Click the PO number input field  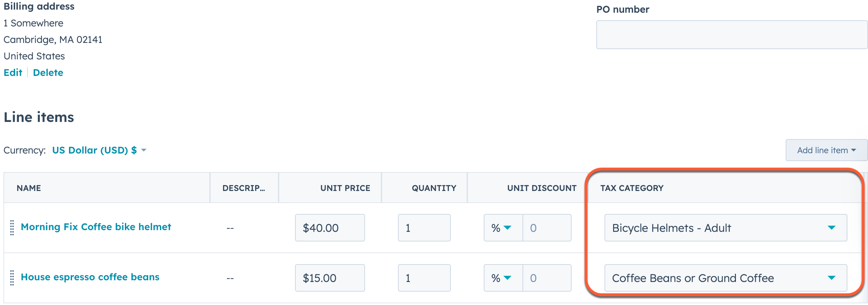[x=731, y=35]
